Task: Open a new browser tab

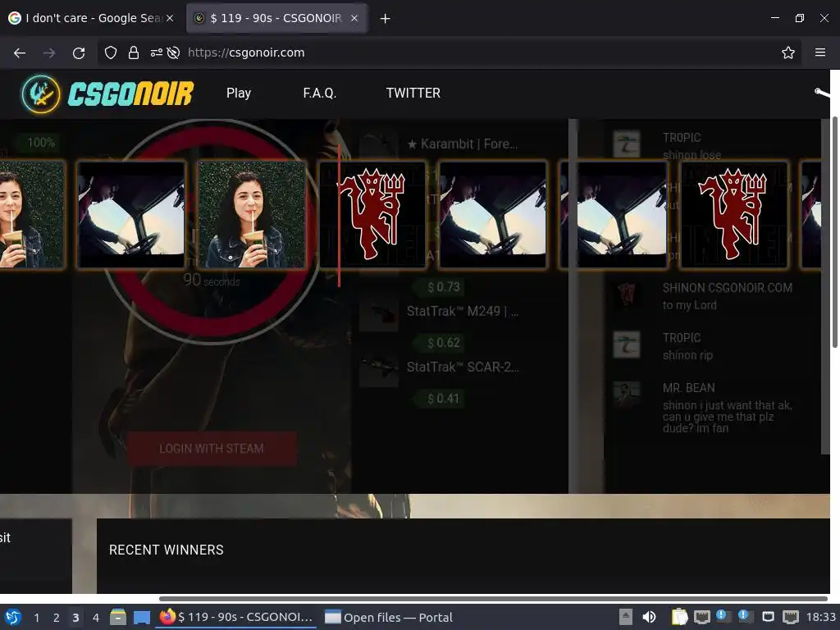Action: point(385,19)
